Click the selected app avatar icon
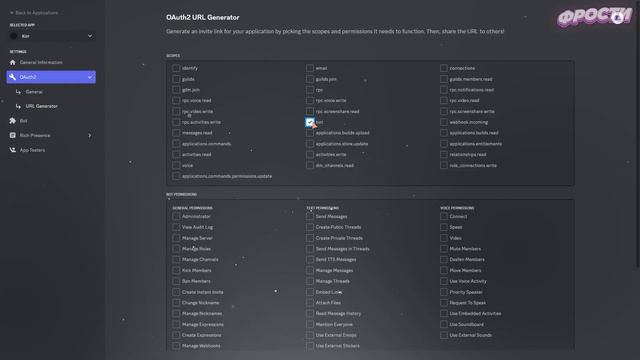This screenshot has width=640, height=360. coord(13,36)
